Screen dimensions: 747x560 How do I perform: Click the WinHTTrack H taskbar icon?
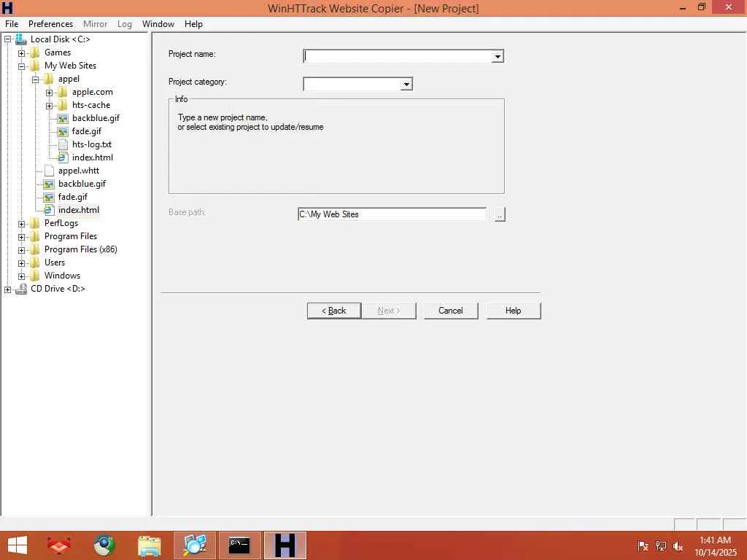pyautogui.click(x=285, y=545)
